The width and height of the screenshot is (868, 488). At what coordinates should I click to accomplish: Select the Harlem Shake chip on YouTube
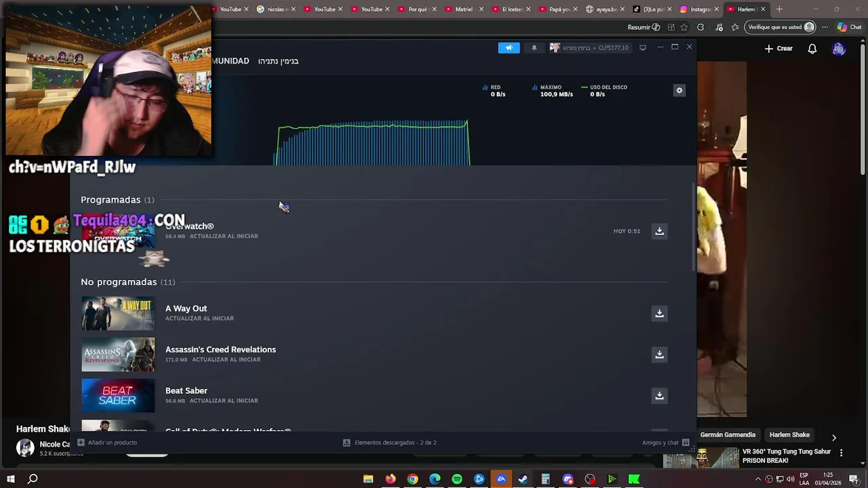pos(789,435)
